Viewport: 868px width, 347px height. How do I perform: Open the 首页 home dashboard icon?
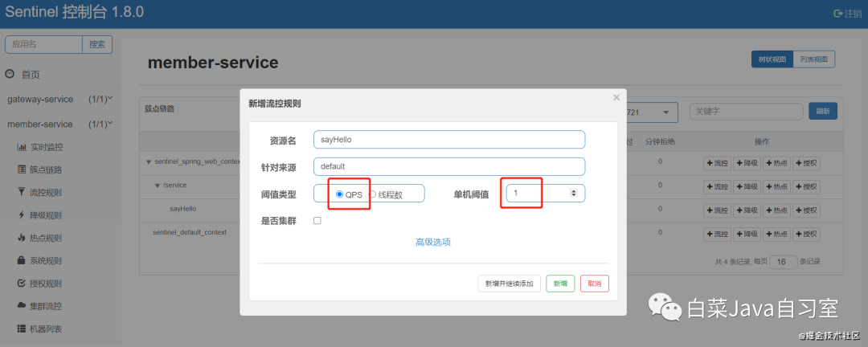pos(10,74)
